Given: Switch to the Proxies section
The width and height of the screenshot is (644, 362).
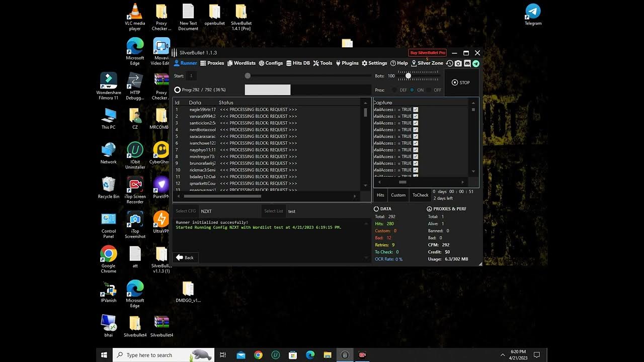Looking at the screenshot, I should tap(212, 63).
